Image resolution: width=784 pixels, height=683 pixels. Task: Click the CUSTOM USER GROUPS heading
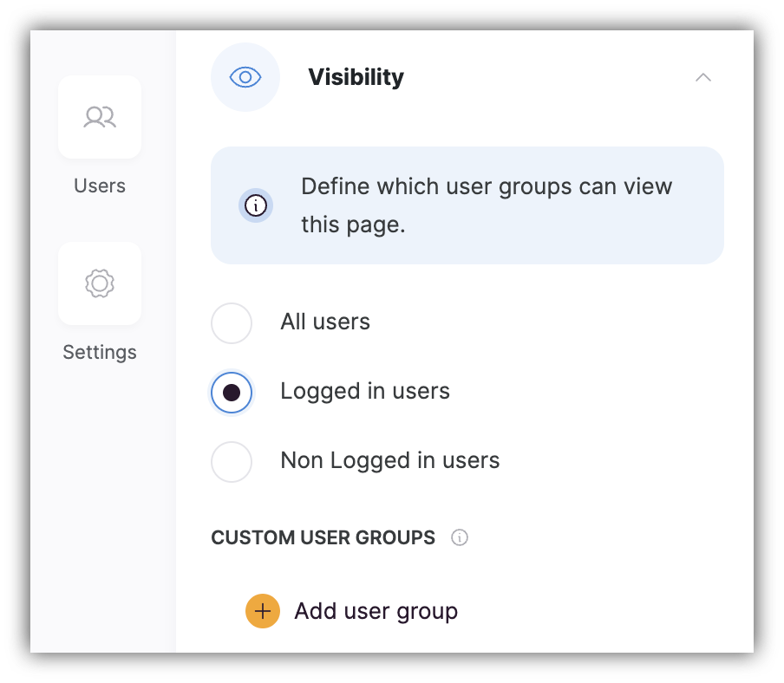tap(323, 537)
